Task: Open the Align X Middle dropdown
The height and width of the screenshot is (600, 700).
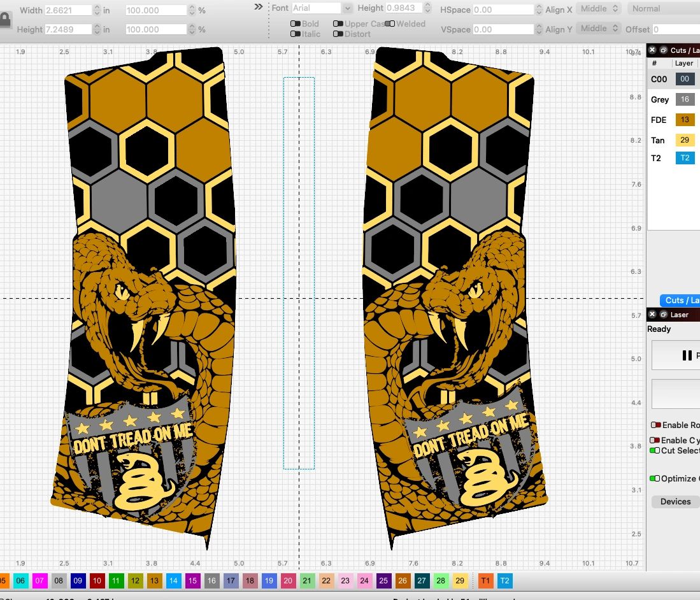Action: click(x=599, y=8)
